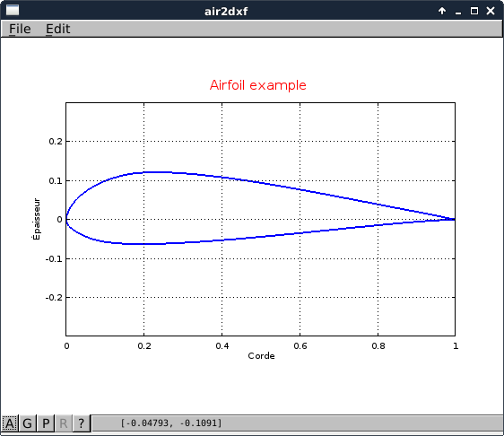Screen dimensions: 504x436
Task: Click the x-axis tick label 1
Action: [x=456, y=346]
